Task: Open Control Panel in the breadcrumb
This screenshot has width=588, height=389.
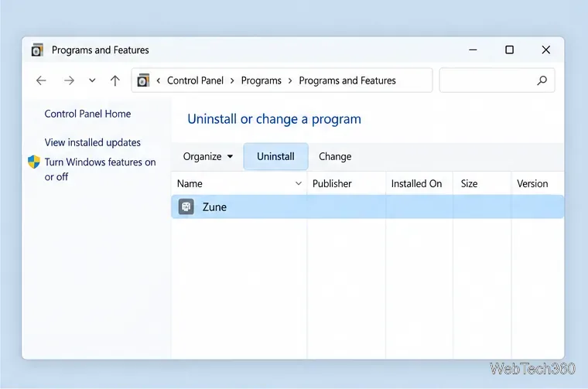Action: tap(195, 80)
